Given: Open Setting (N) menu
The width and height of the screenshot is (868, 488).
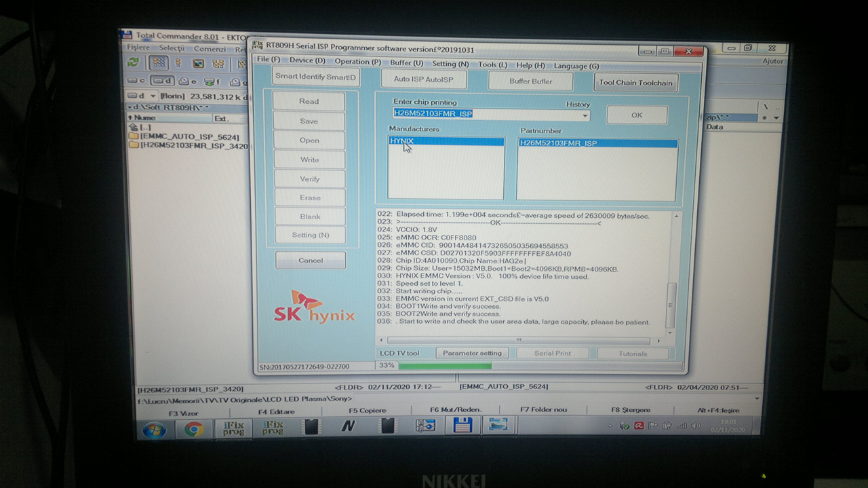Looking at the screenshot, I should pos(450,64).
